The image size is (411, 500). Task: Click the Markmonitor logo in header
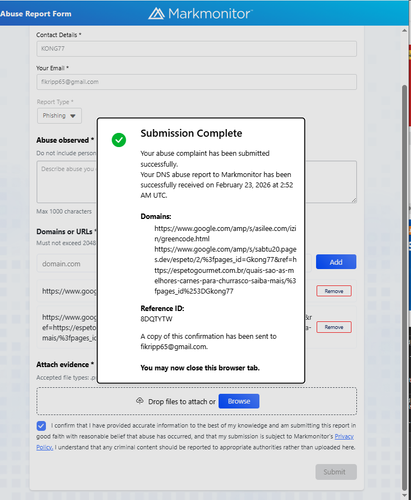(x=200, y=14)
